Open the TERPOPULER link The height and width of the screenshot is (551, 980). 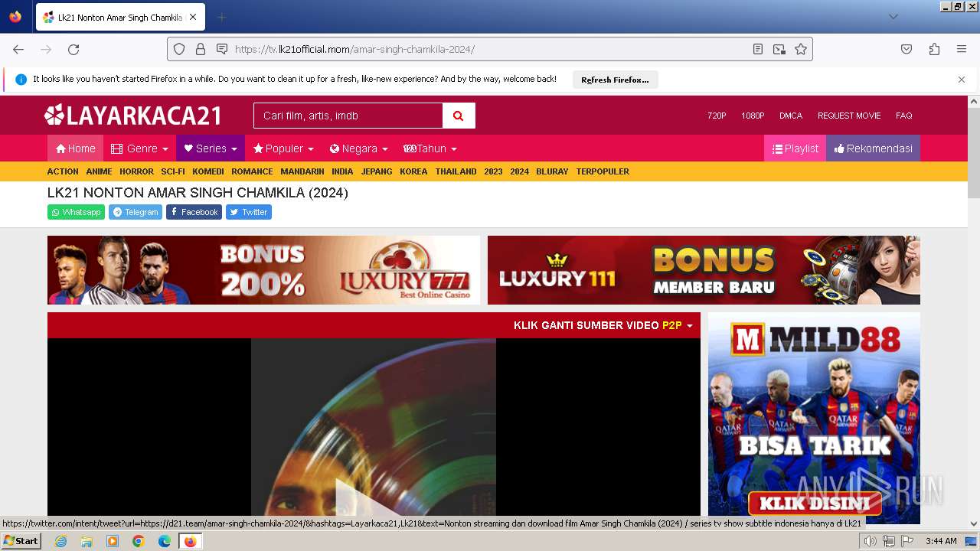603,171
